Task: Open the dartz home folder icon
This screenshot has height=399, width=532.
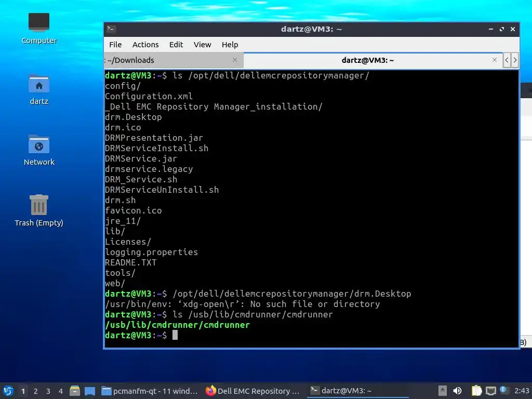Action: [x=38, y=89]
